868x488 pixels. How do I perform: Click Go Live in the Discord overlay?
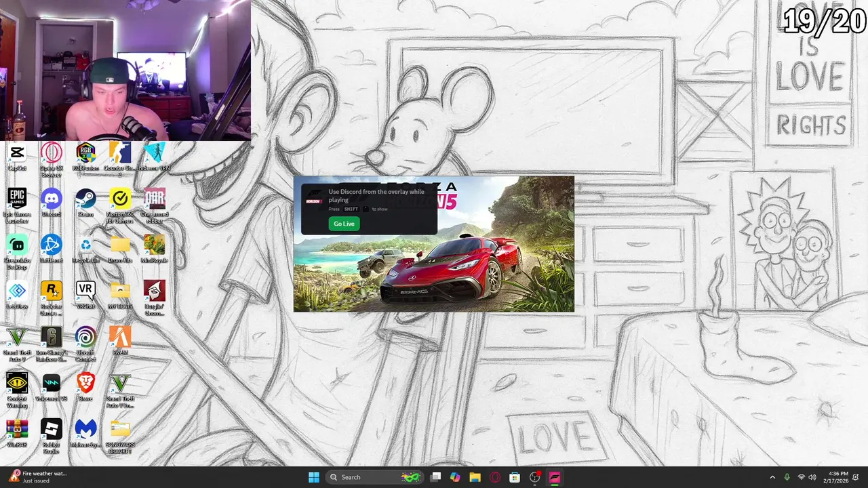click(344, 224)
